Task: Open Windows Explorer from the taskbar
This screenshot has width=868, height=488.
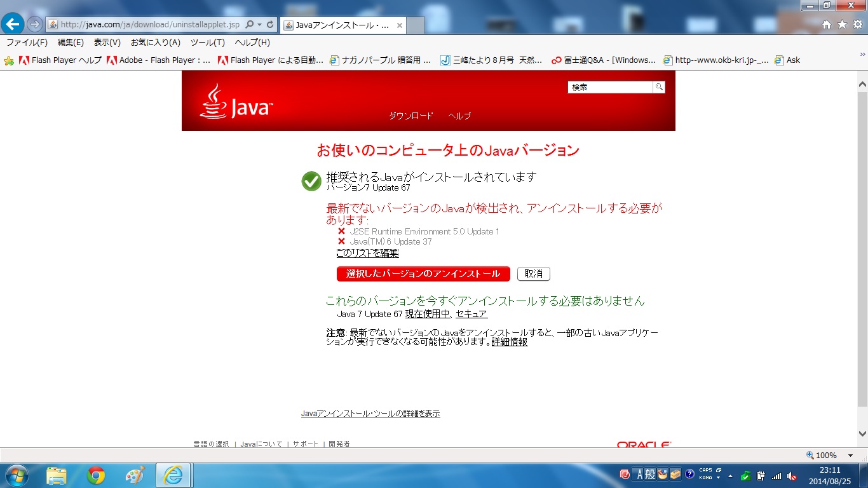Action: click(57, 475)
